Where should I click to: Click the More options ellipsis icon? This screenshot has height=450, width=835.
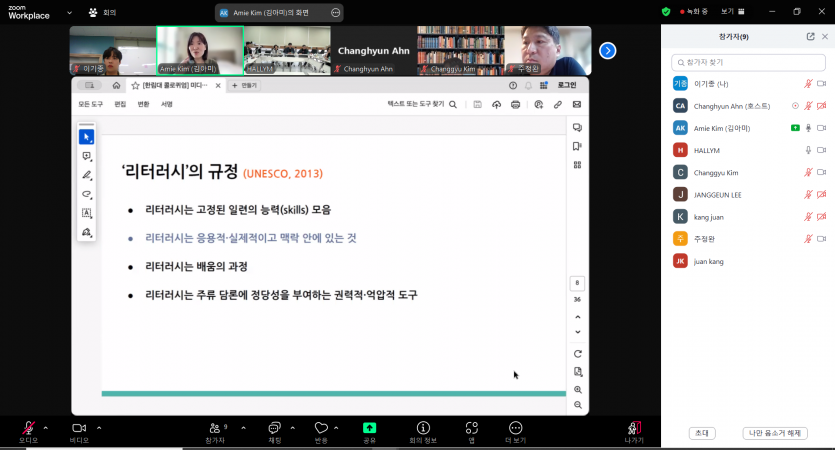pyautogui.click(x=516, y=428)
